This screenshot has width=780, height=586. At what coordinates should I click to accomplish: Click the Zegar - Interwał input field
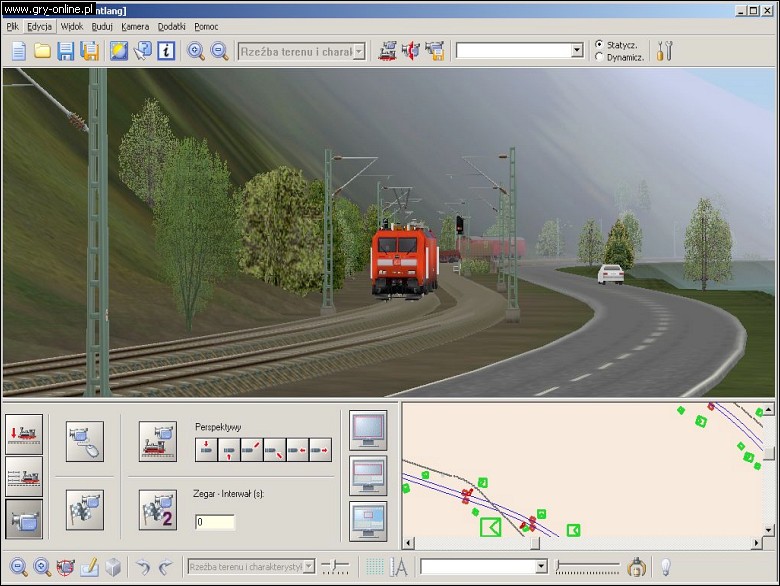[x=214, y=522]
